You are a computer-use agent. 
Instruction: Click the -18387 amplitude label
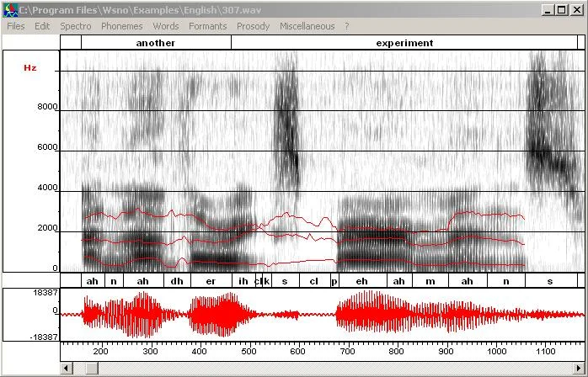pos(44,337)
